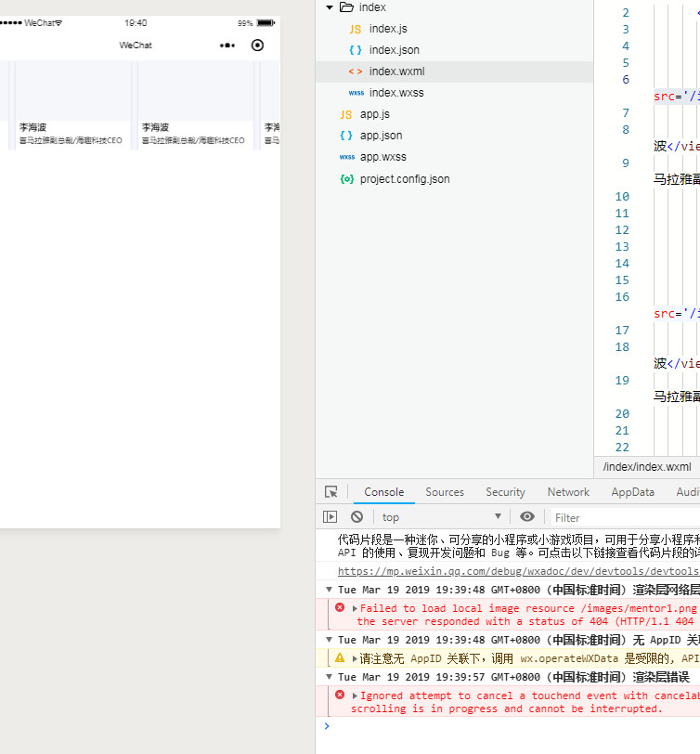
Task: Switch to the Network tab
Action: tap(568, 492)
